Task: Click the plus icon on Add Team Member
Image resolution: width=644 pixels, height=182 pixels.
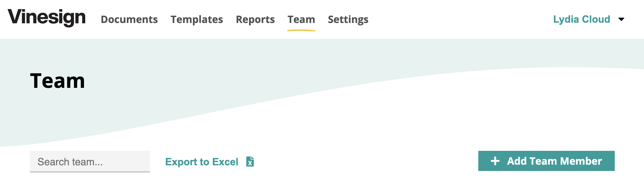Action: pos(496,161)
